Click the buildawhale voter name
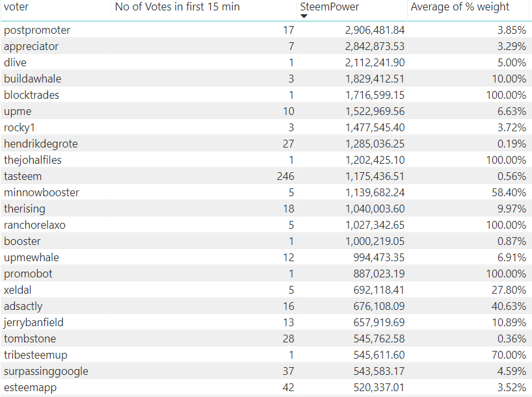 [33, 79]
